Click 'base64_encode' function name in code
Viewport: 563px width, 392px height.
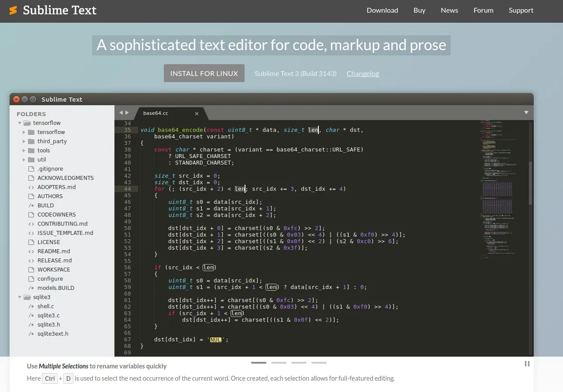point(180,130)
